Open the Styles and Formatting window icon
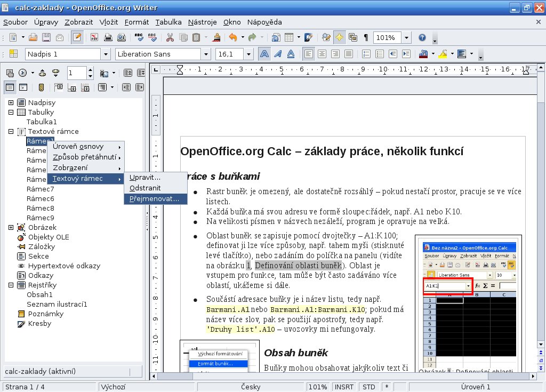Viewport: 546px width, 392px height. tap(13, 54)
